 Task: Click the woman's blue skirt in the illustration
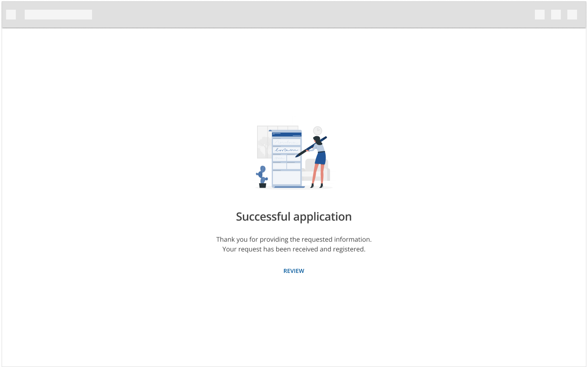point(320,158)
